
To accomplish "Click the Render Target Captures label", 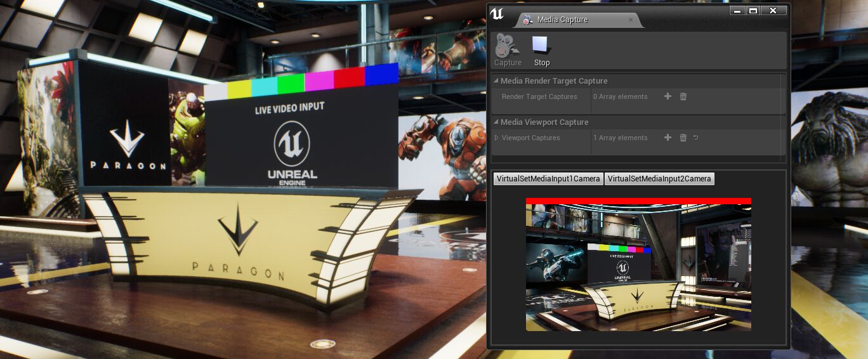I will (x=539, y=96).
